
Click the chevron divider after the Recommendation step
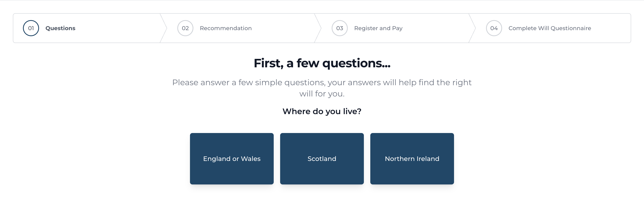[x=318, y=28]
